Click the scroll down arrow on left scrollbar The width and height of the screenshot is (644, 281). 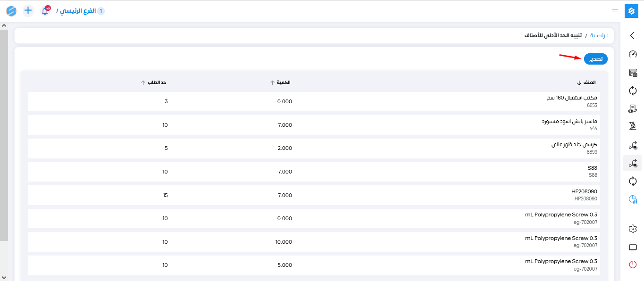tap(4, 277)
